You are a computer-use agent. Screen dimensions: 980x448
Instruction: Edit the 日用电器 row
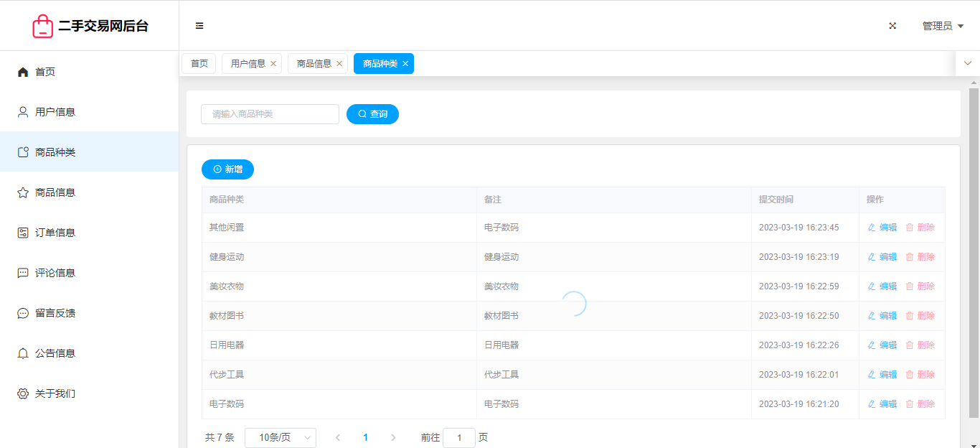(882, 345)
